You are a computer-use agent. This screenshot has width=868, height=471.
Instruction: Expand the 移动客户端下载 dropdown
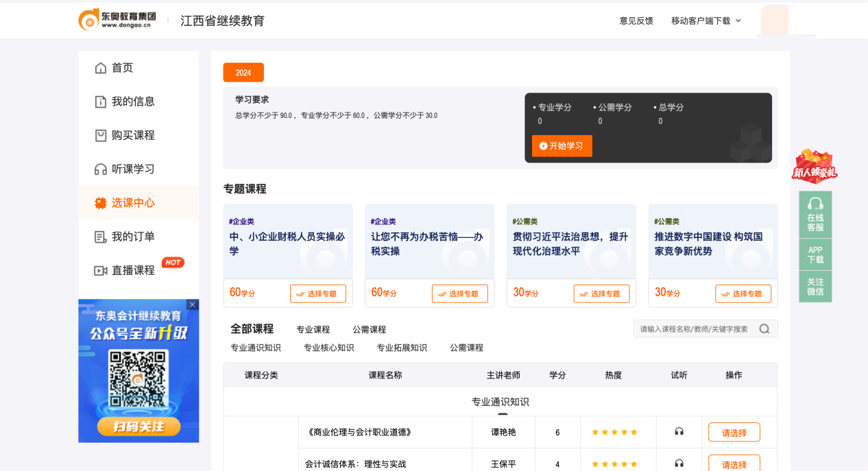click(706, 21)
